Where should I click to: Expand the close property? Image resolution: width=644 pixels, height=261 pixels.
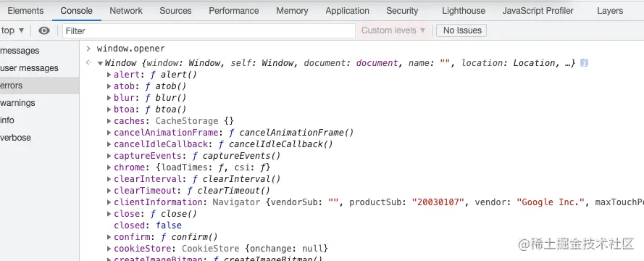click(109, 214)
